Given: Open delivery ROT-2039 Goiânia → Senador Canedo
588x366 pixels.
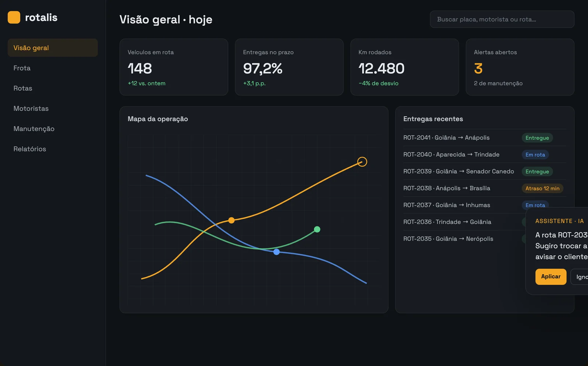Looking at the screenshot, I should (x=485, y=171).
